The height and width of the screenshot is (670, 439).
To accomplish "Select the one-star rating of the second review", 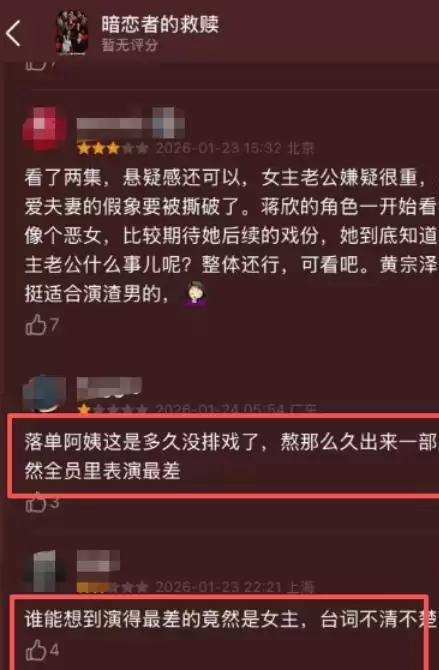I will point(113,409).
